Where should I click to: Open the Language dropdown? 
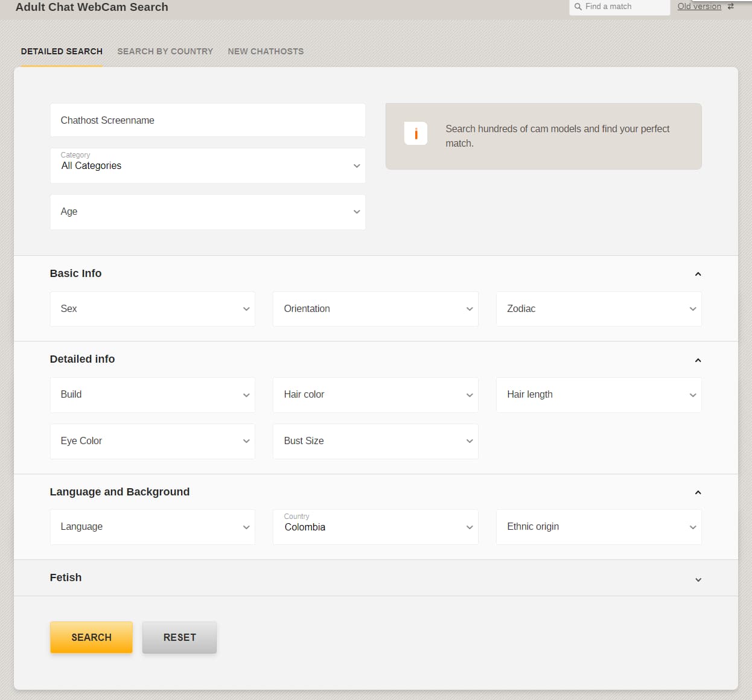(153, 527)
